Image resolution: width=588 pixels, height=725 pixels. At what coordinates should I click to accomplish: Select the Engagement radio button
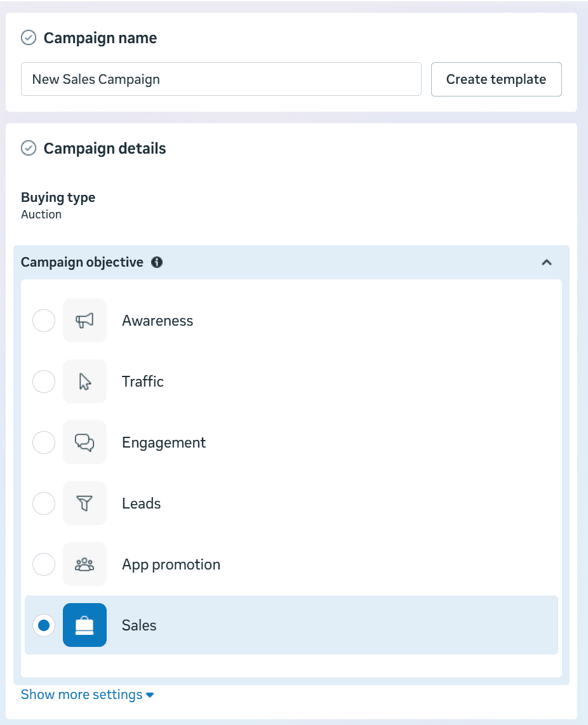(x=44, y=442)
